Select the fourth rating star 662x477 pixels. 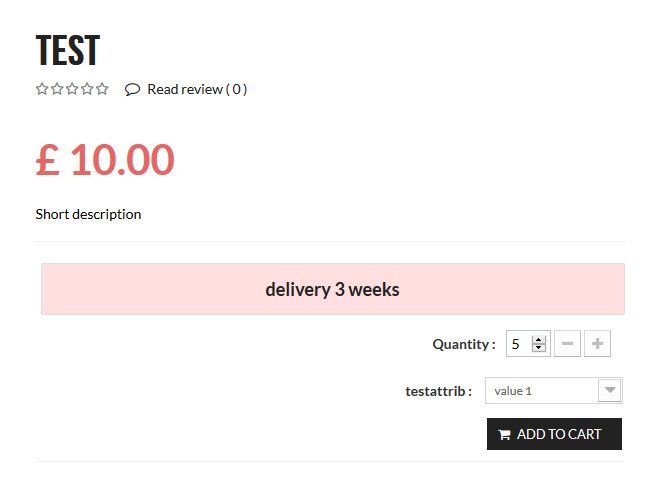pos(87,89)
